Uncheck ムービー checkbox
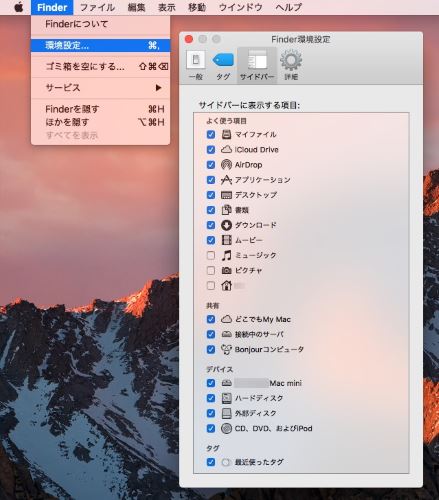Viewport: 439px width, 500px height. click(x=211, y=240)
